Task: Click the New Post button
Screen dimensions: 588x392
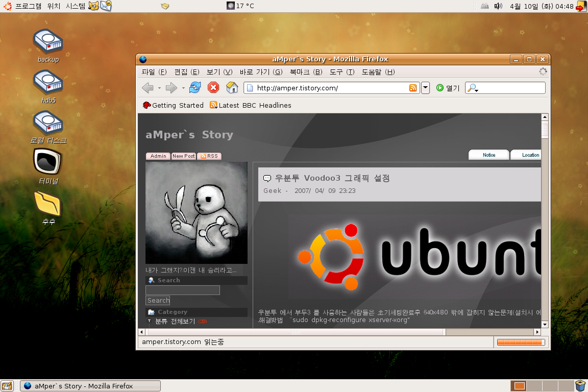Action: pyautogui.click(x=184, y=156)
